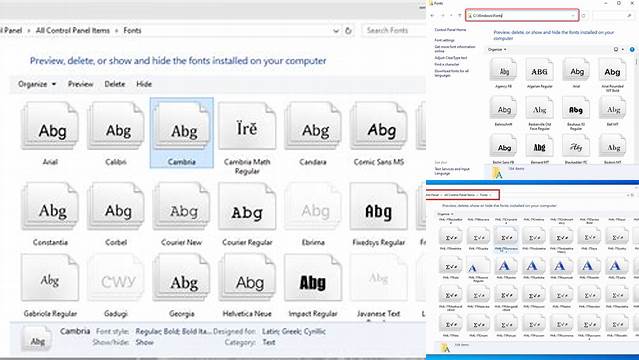639x360 pixels.
Task: Open Find a character link
Action: [x=447, y=64]
